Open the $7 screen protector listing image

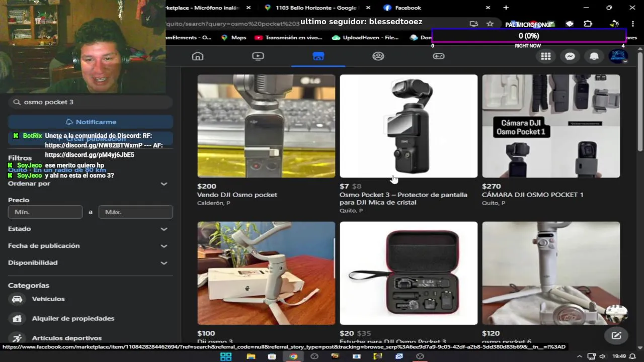point(409,126)
